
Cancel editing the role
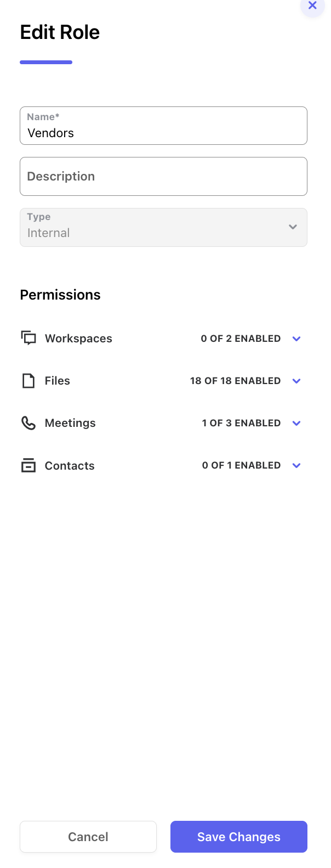pyautogui.click(x=88, y=837)
